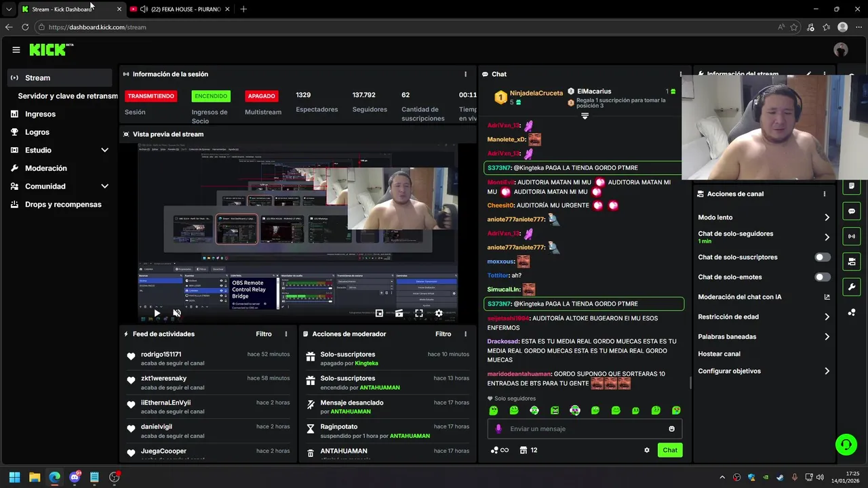Click the TRANSMITIENDO status badge

(x=151, y=96)
